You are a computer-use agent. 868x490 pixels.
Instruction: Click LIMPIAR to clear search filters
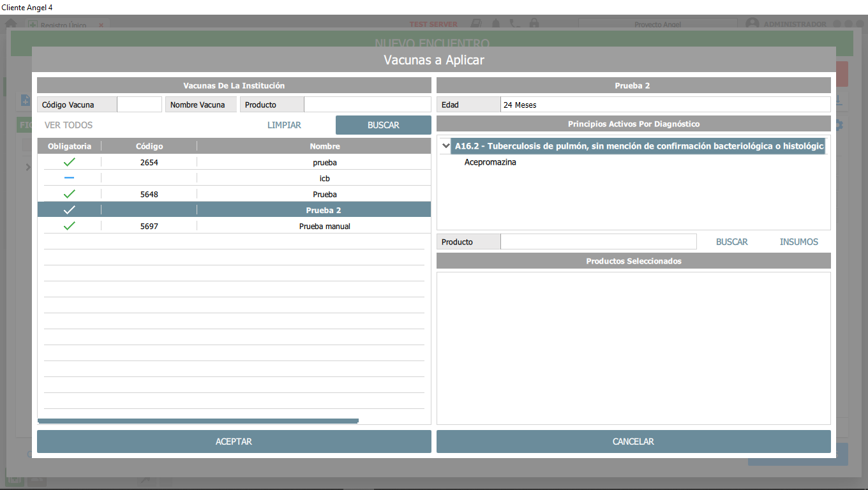tap(284, 125)
